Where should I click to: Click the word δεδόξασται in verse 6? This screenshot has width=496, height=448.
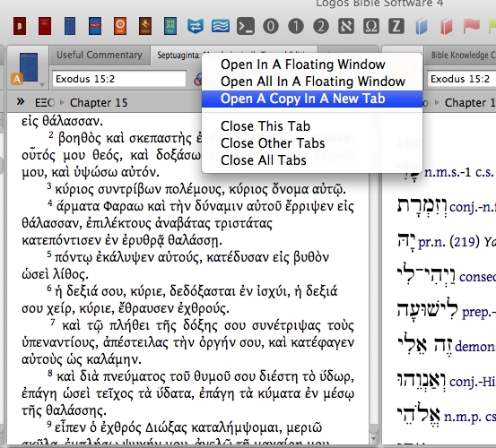pos(203,291)
